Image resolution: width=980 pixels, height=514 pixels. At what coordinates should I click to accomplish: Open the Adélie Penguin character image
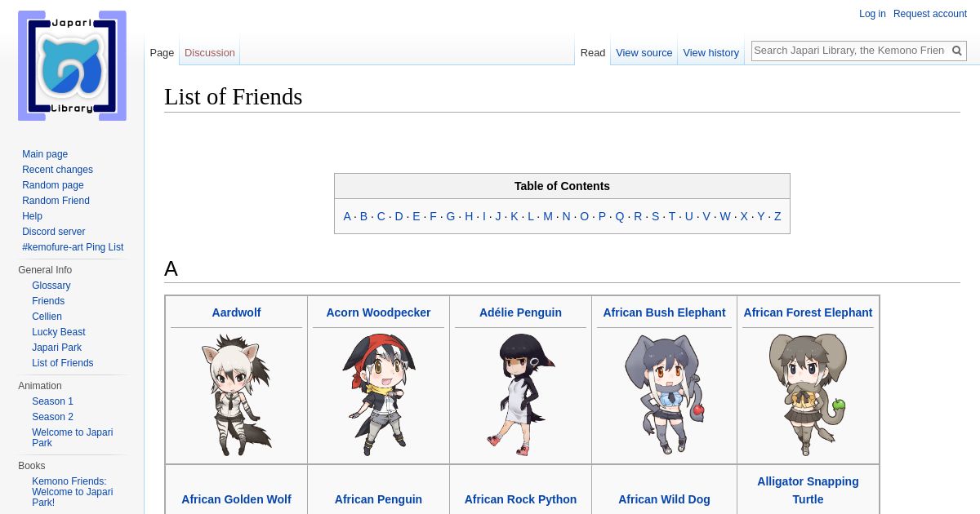pyautogui.click(x=520, y=395)
